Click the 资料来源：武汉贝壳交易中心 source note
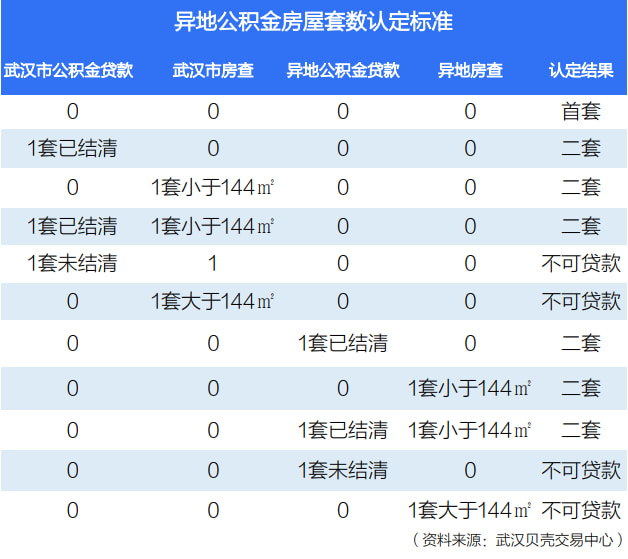 tap(517, 540)
